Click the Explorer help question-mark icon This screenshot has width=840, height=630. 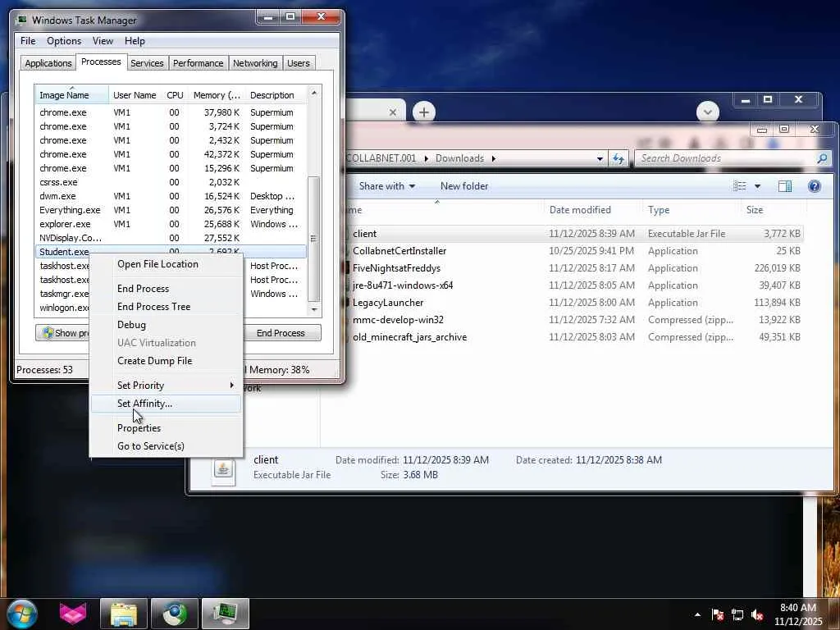pos(815,186)
